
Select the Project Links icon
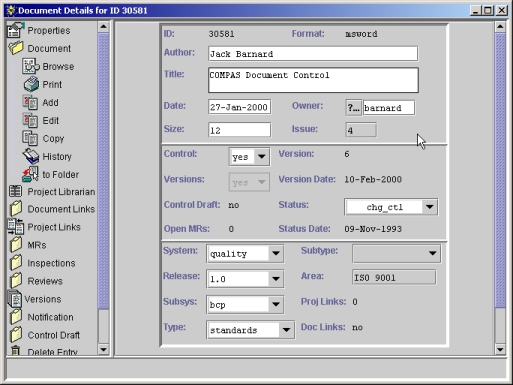(x=16, y=227)
